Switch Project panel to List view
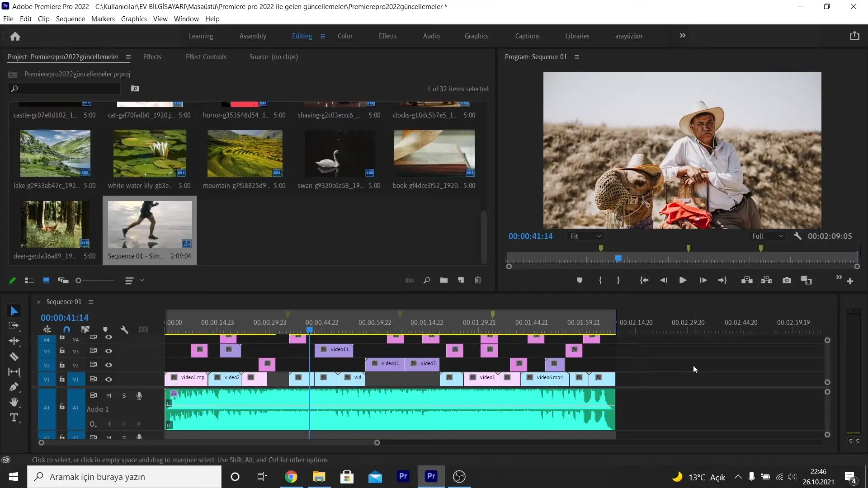Viewport: 868px width, 488px height. coord(29,281)
